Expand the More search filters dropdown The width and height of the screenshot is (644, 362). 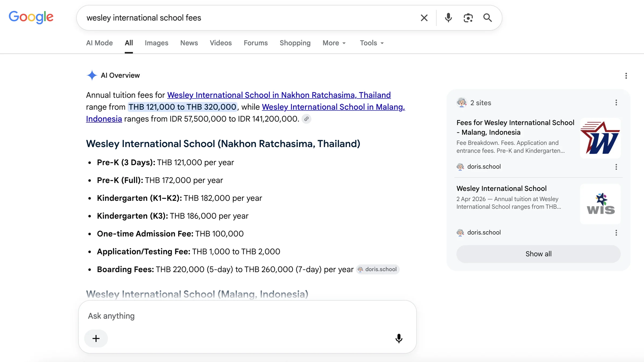334,43
